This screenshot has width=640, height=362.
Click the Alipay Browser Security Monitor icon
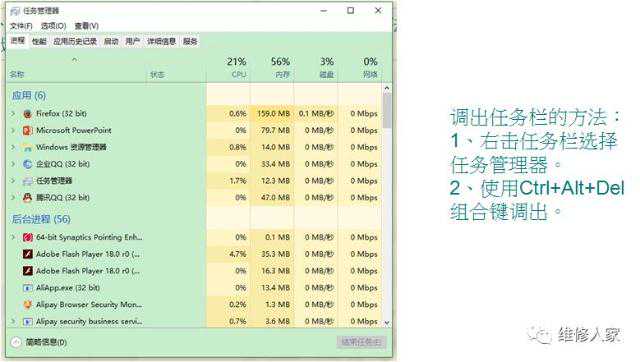(27, 304)
